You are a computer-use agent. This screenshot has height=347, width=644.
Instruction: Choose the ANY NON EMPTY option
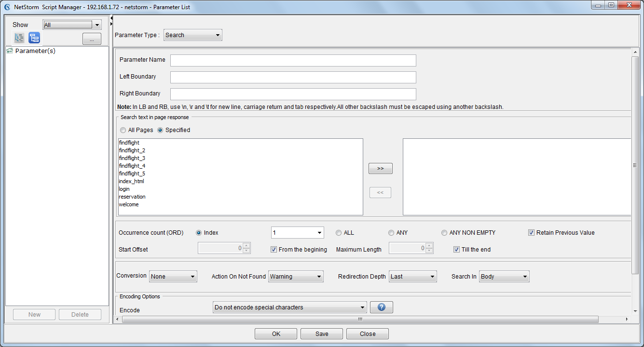[444, 233]
